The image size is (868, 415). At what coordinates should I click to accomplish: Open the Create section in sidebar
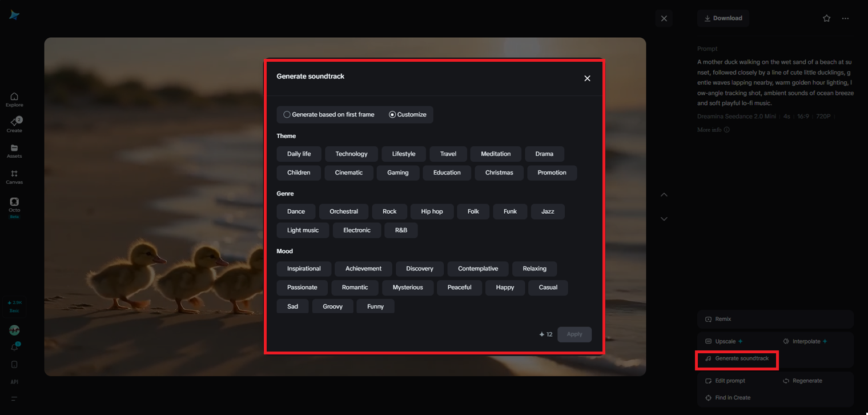pos(14,125)
